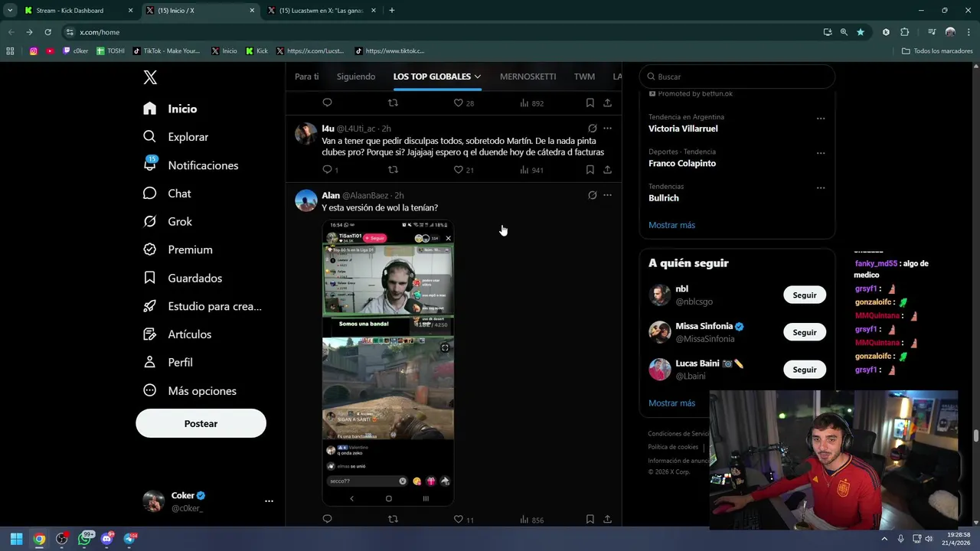The image size is (980, 551).
Task: Follow Lucas Baini account
Action: (x=805, y=370)
